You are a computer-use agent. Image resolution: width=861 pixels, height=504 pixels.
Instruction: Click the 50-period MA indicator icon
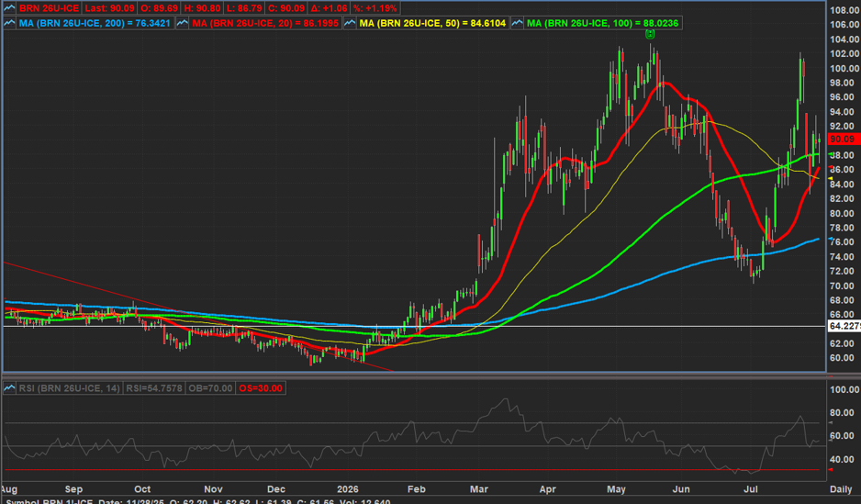(350, 23)
